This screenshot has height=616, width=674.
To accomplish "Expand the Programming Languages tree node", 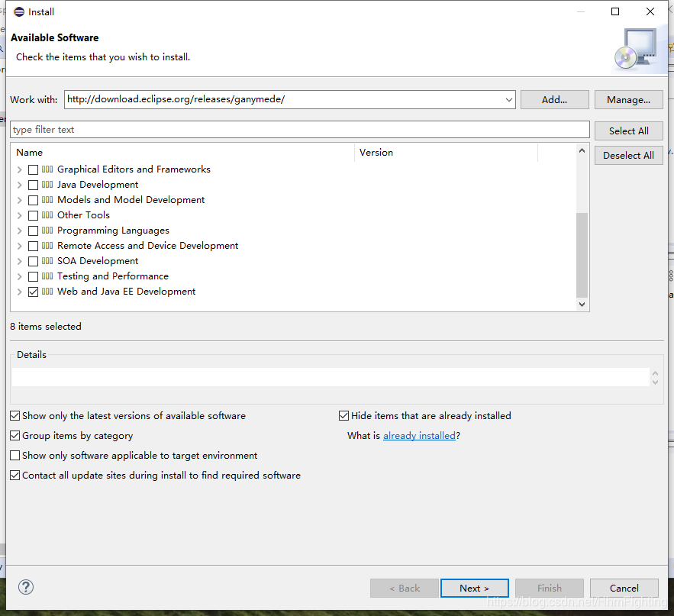I will point(19,231).
